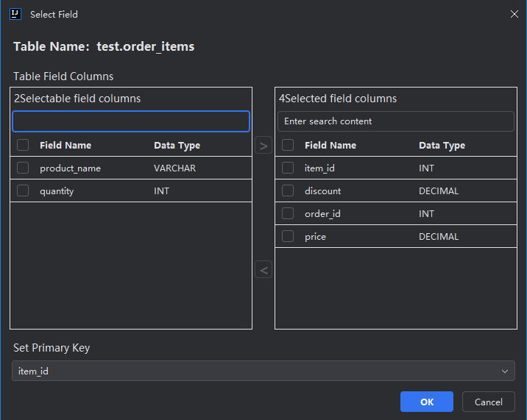527x420 pixels.
Task: Click Data Type header in selected columns
Action: click(442, 146)
